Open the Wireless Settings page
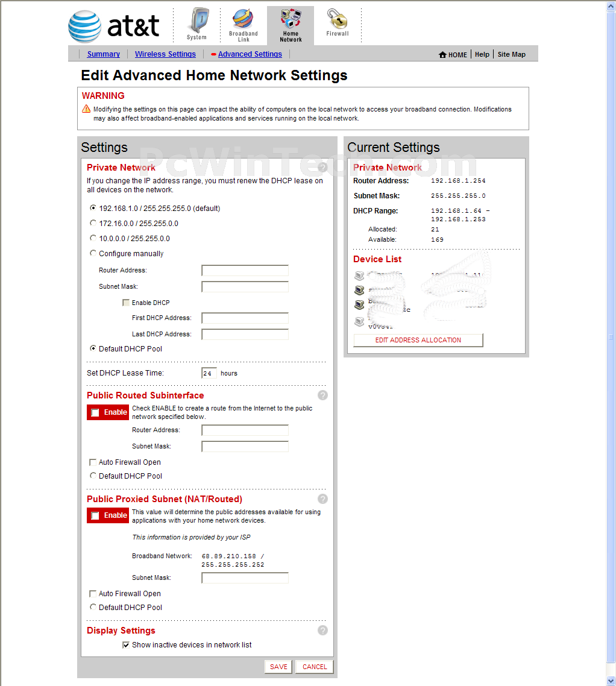The width and height of the screenshot is (616, 686). tap(165, 54)
